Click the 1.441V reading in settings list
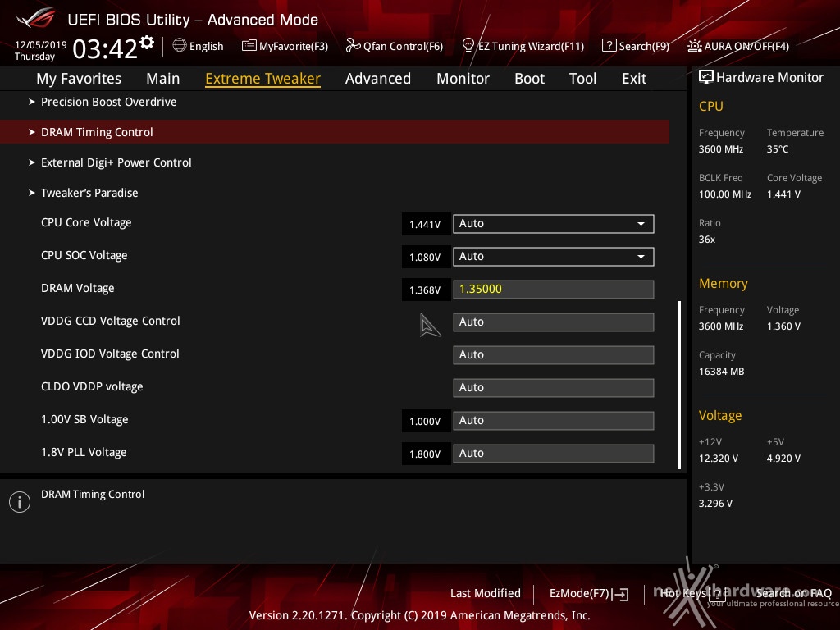Screen dimensions: 840x630 pyautogui.click(x=425, y=225)
